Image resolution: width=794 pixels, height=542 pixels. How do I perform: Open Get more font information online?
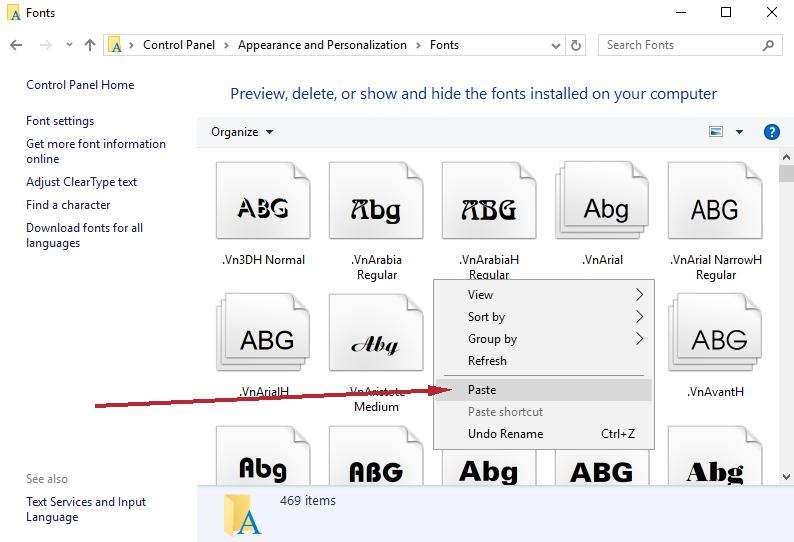[96, 151]
